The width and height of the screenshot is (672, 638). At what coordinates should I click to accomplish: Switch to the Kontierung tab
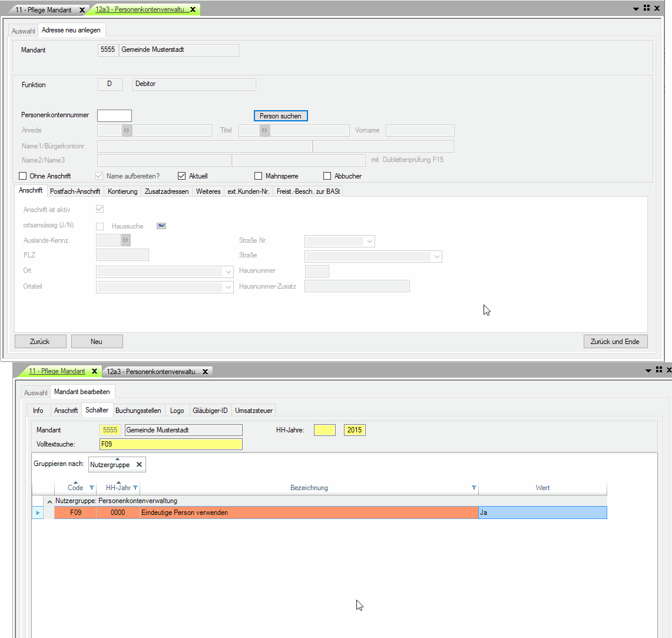[x=123, y=191]
